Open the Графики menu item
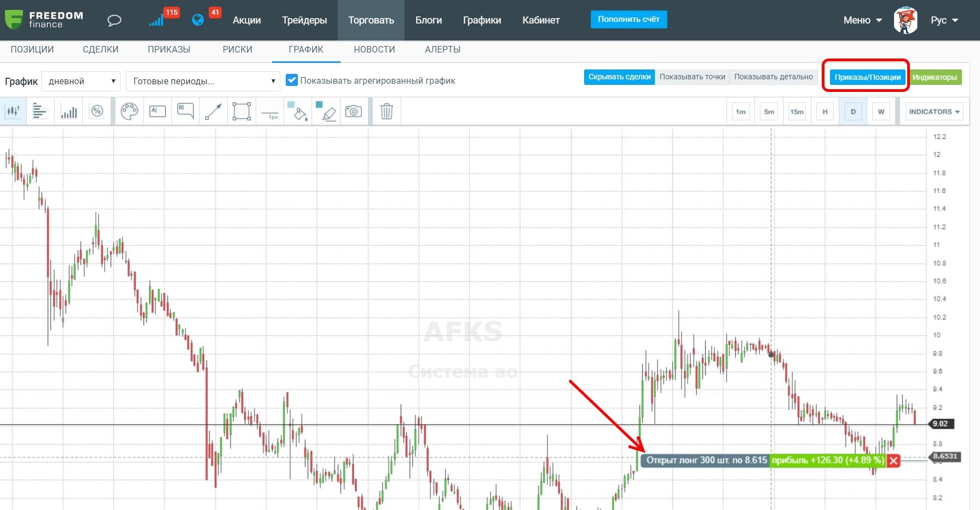This screenshot has height=510, width=980. coord(482,20)
